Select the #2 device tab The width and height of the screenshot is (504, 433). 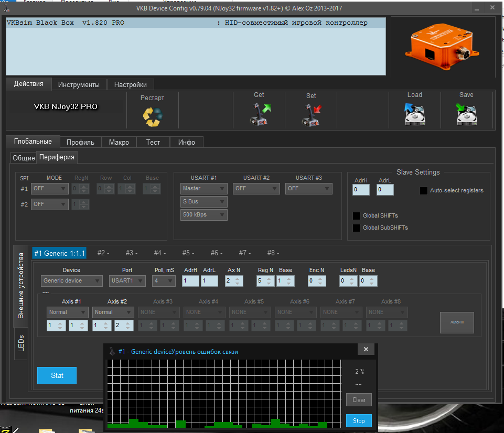tap(103, 253)
